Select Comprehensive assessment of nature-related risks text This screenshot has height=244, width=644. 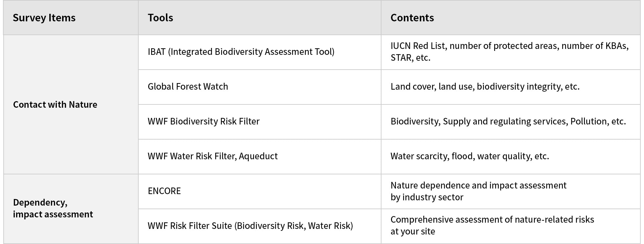(492, 220)
